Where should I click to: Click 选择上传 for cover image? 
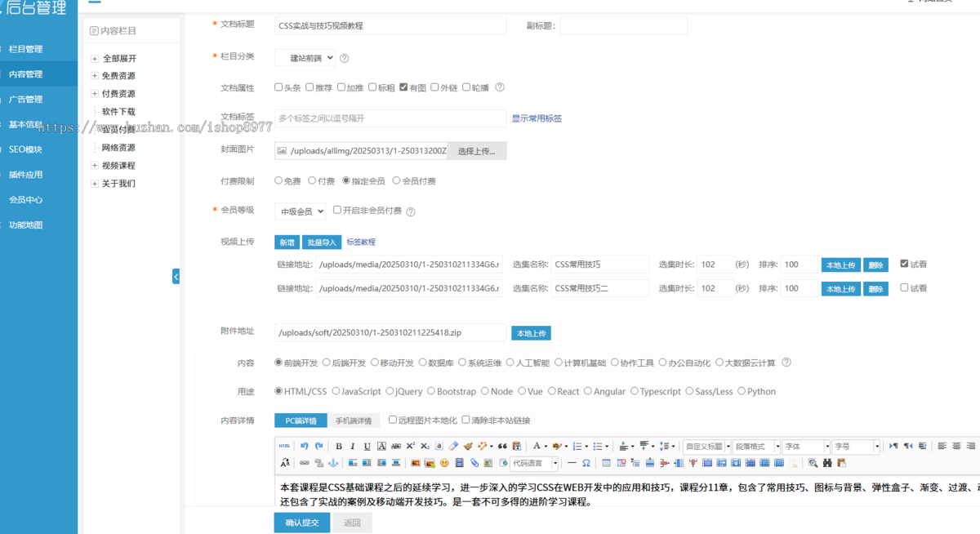476,151
